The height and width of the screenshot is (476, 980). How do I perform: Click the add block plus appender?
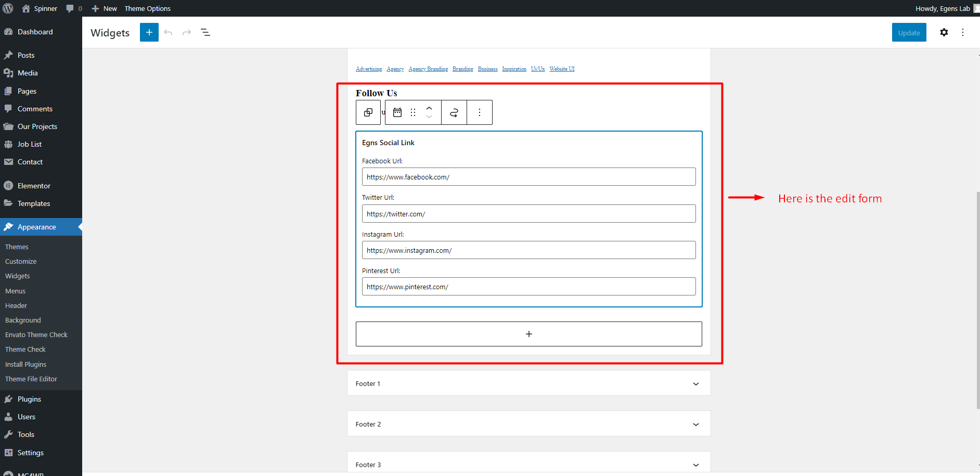click(x=529, y=334)
